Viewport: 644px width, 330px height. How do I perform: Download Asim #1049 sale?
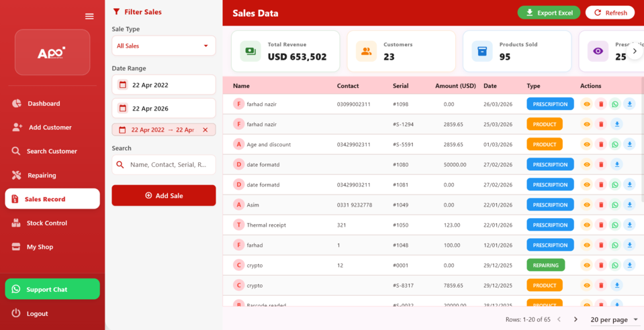pyautogui.click(x=629, y=205)
